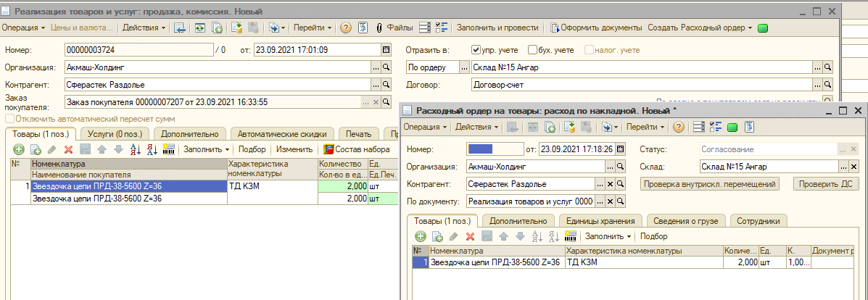Open Перейти menu in sales document
Viewport: 868px width, 300px height.
(313, 28)
